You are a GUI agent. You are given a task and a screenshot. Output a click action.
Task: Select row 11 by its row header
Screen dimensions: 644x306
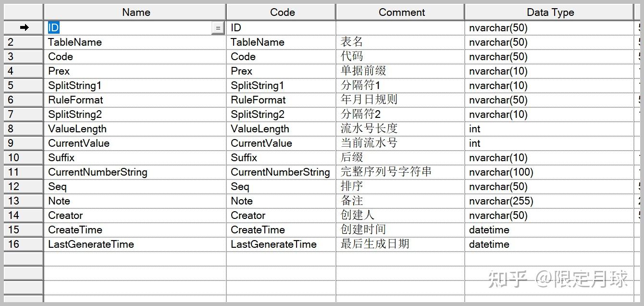pyautogui.click(x=24, y=172)
